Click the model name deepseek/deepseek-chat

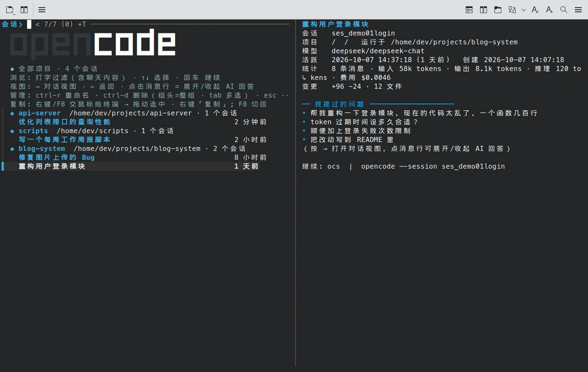coord(378,51)
